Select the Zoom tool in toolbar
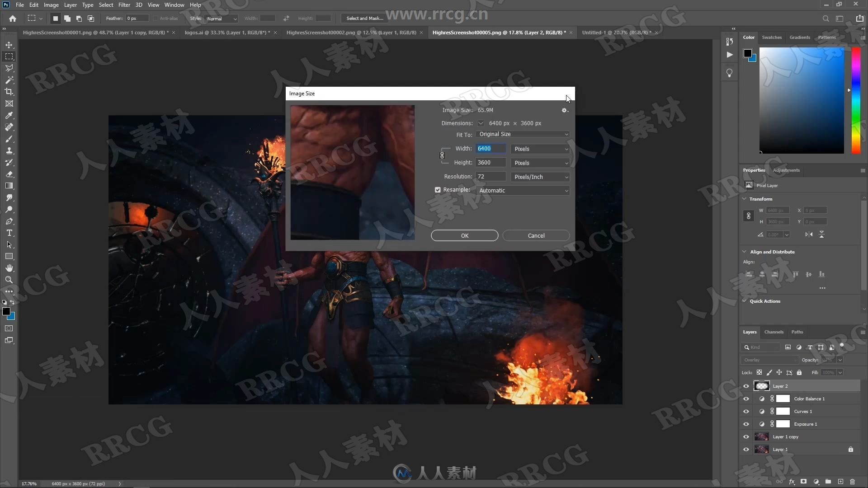This screenshot has height=488, width=868. 8,279
